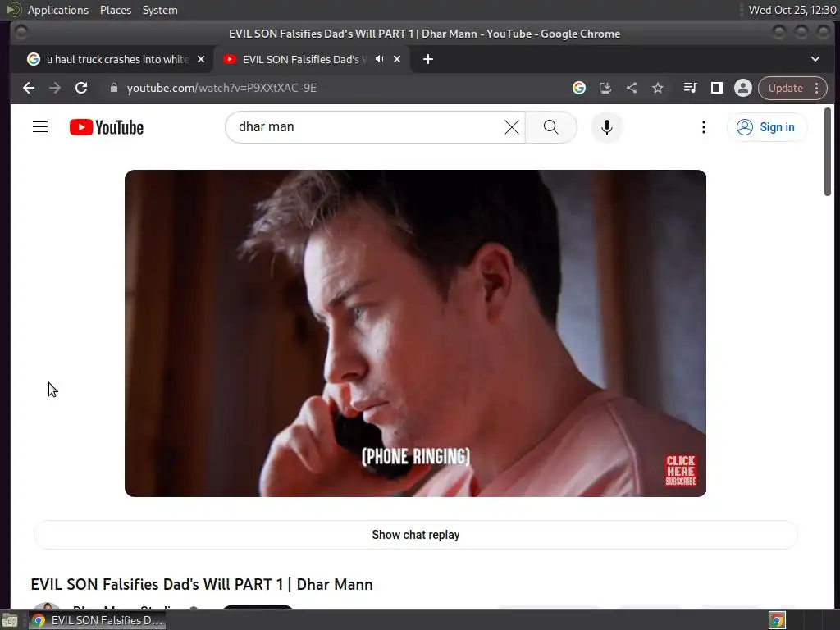Open the Places menu

click(115, 10)
